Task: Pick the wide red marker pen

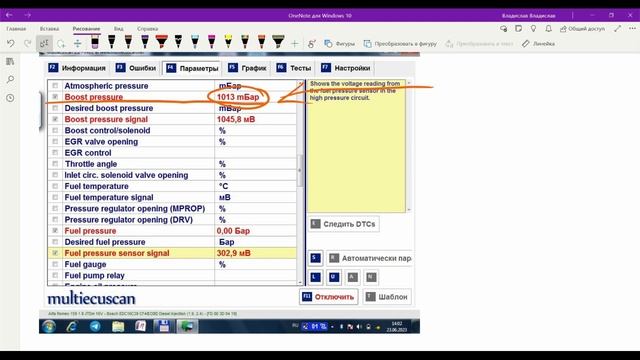Action: tap(162, 42)
